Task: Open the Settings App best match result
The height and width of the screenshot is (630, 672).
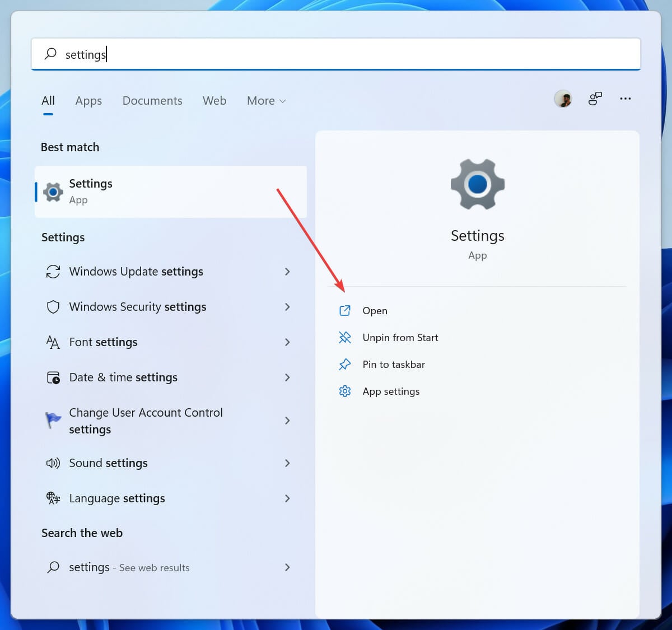Action: click(x=171, y=192)
